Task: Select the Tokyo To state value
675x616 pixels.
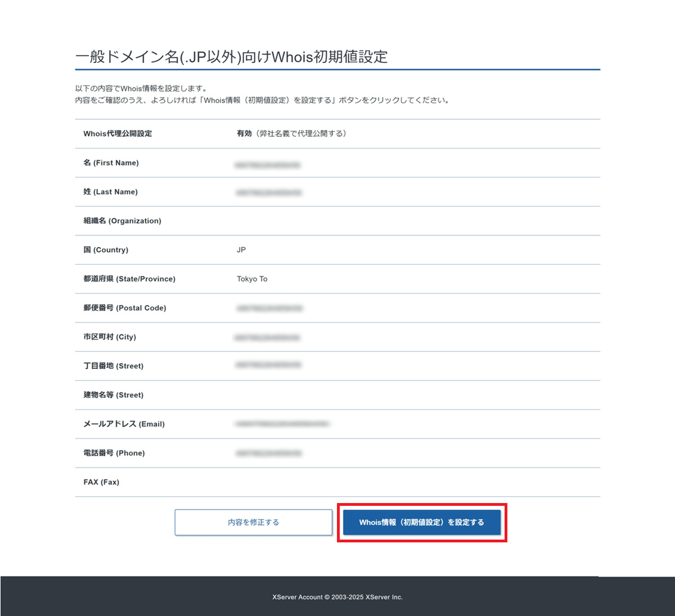Action: click(x=252, y=279)
